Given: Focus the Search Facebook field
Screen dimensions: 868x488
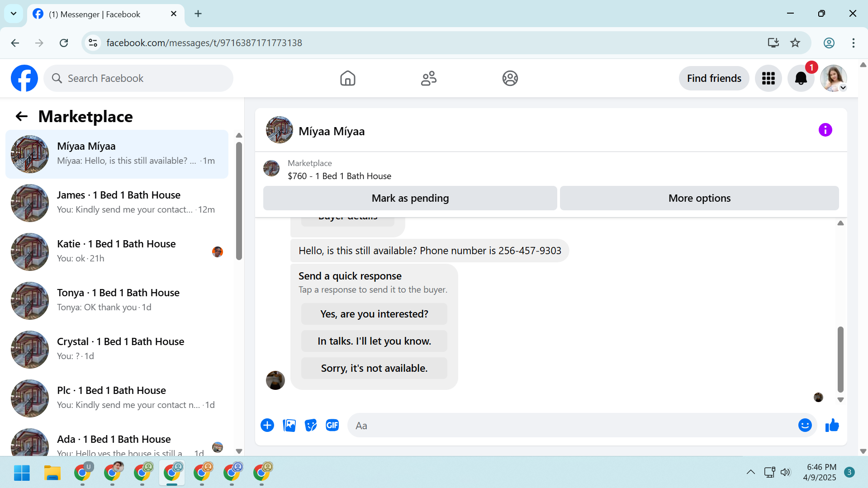Looking at the screenshot, I should pos(138,78).
